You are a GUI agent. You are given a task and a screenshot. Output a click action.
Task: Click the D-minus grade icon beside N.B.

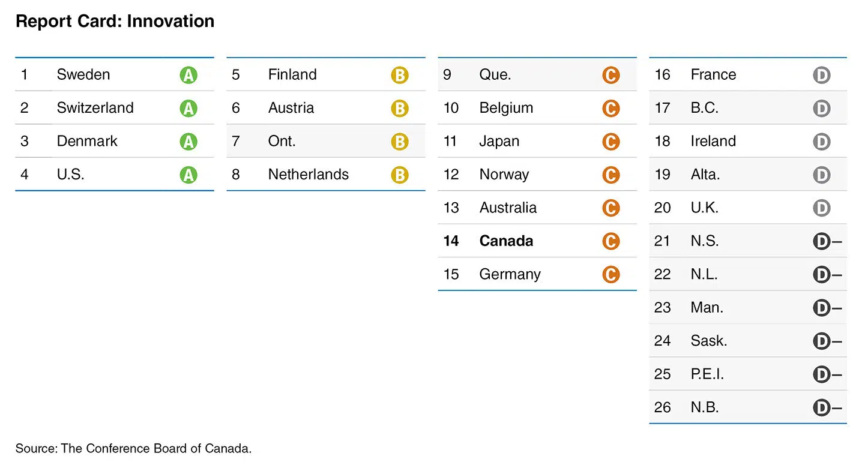click(826, 408)
